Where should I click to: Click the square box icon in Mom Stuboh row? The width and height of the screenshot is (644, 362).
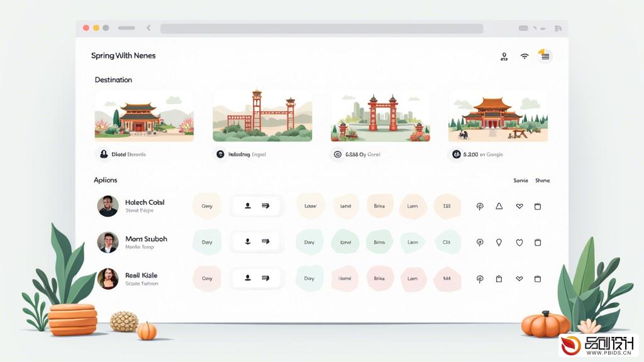point(538,243)
